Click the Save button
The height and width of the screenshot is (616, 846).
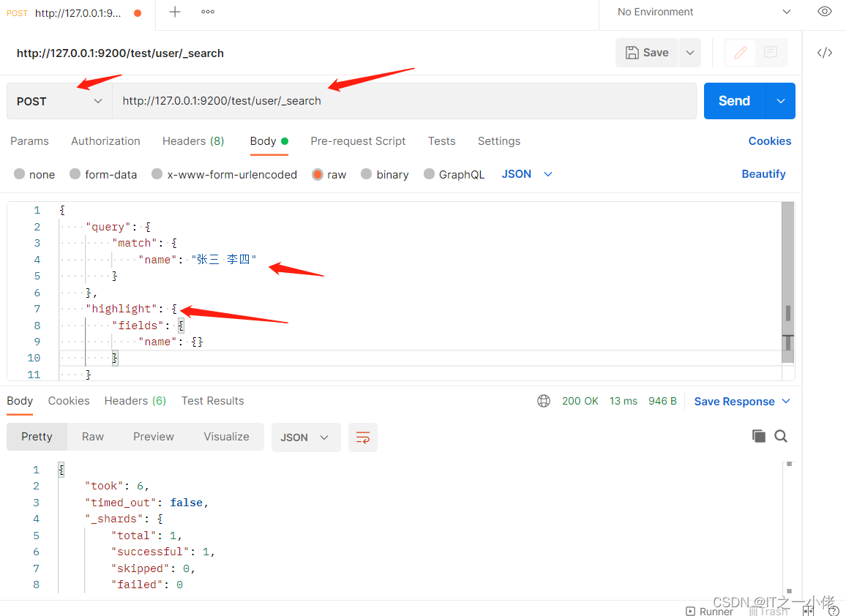[x=647, y=53]
